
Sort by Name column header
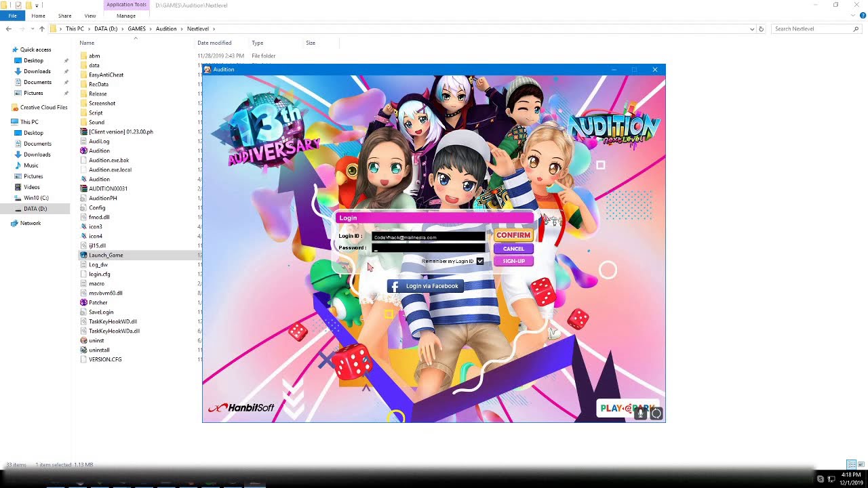(87, 43)
